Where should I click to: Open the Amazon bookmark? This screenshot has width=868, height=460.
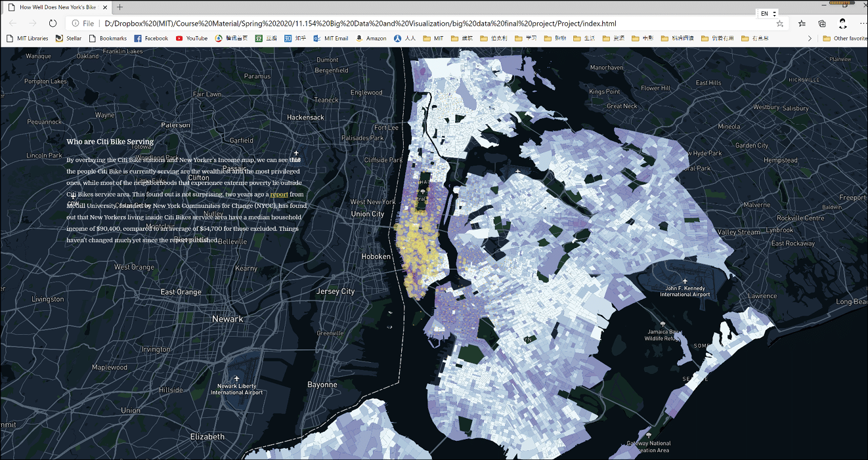click(x=370, y=39)
